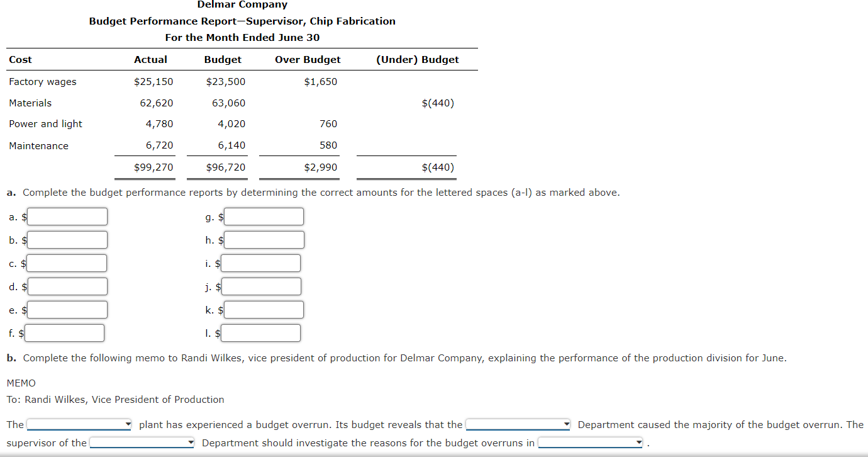This screenshot has width=868, height=457.
Task: Click the input field for answer h
Action: pyautogui.click(x=264, y=240)
